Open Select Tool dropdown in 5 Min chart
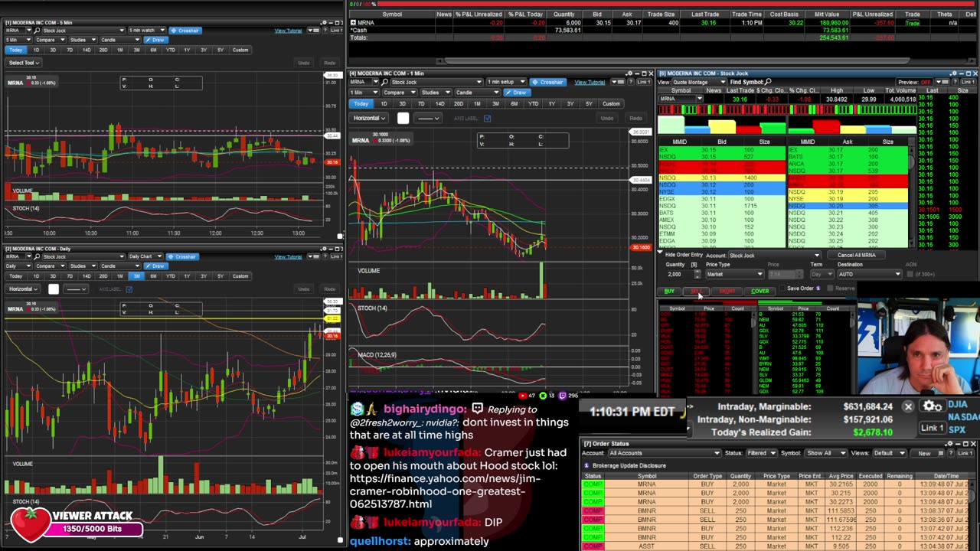The width and height of the screenshot is (980, 551). 24,63
